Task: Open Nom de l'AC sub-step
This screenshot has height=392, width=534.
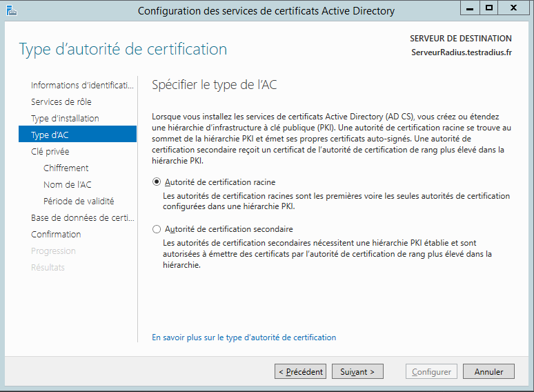Action: [x=67, y=184]
